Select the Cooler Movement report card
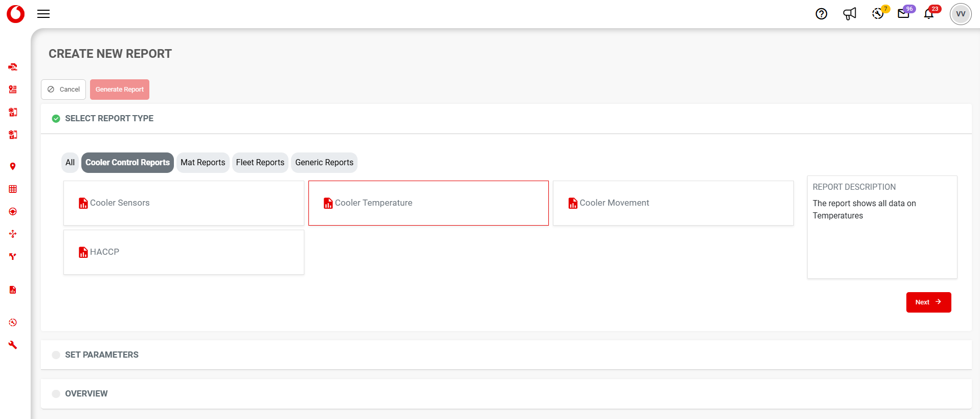The image size is (980, 419). click(673, 203)
